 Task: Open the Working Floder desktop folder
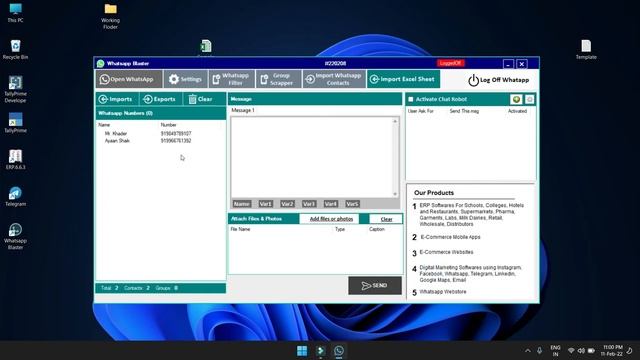(x=110, y=16)
